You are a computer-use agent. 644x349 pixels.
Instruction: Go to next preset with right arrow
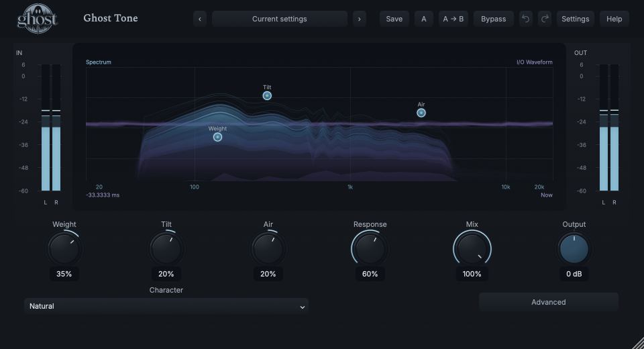360,19
